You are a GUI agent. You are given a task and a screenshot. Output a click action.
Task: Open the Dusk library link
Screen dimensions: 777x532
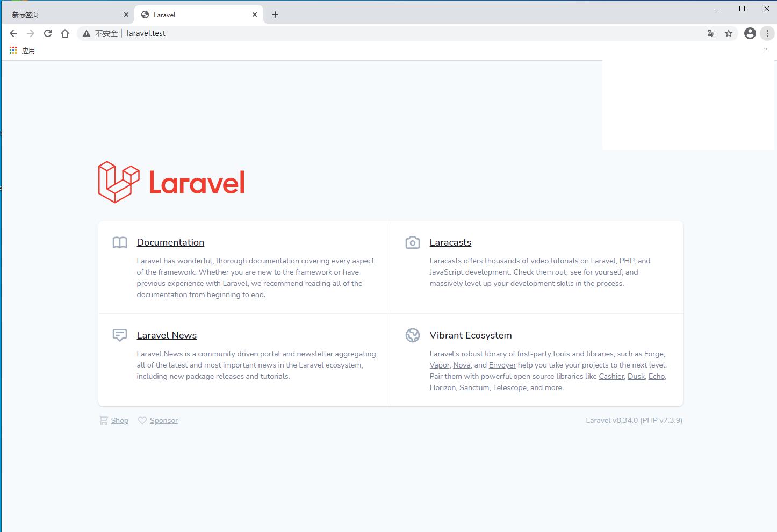[x=636, y=376]
